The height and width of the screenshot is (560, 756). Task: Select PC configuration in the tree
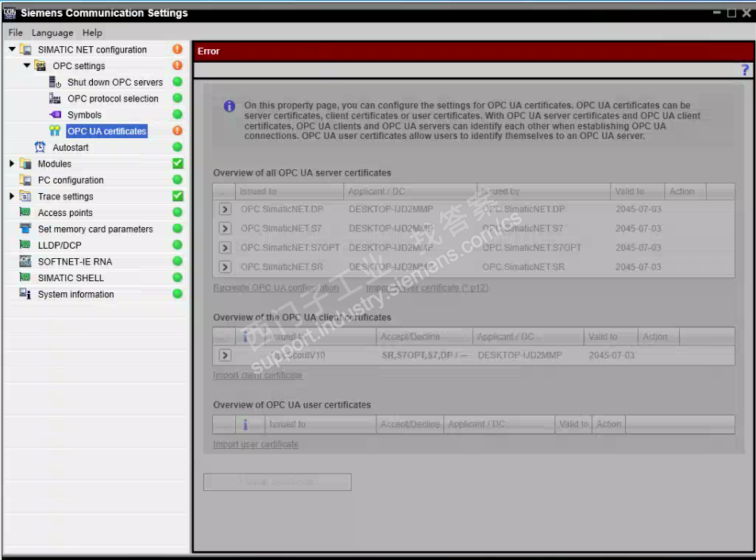(71, 180)
